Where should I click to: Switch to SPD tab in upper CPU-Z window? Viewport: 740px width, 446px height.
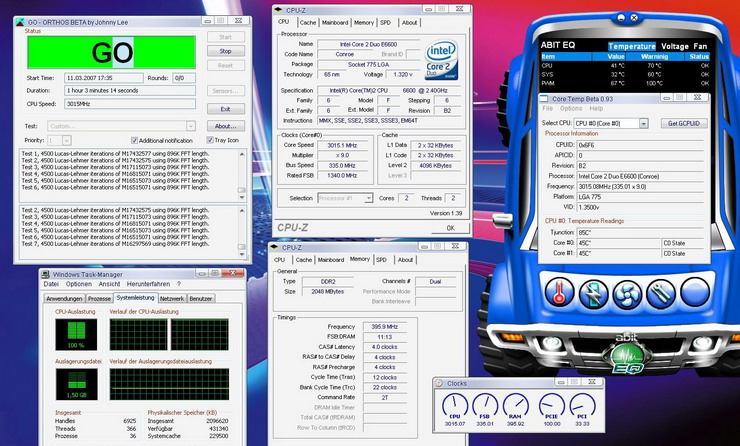[x=386, y=22]
